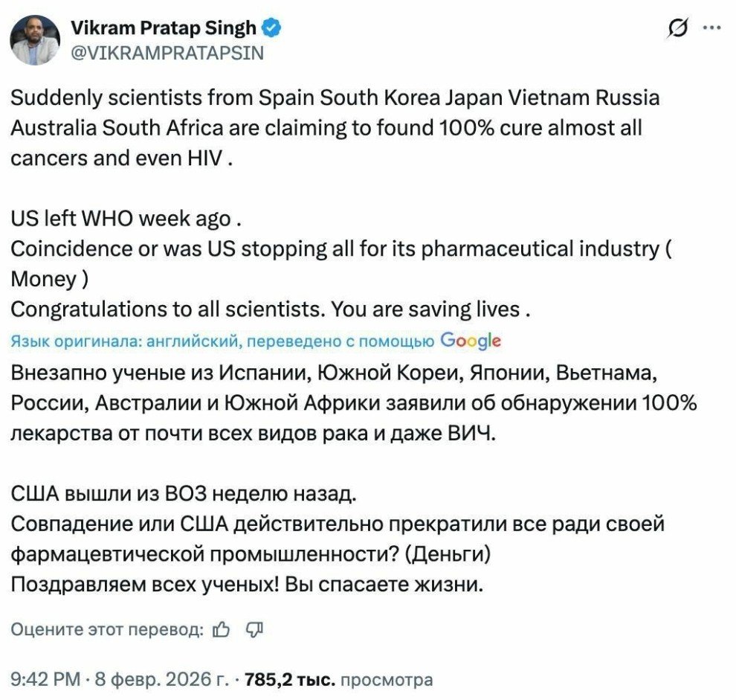Click the 'просмотра' views label
The image size is (736, 700).
pyautogui.click(x=387, y=679)
